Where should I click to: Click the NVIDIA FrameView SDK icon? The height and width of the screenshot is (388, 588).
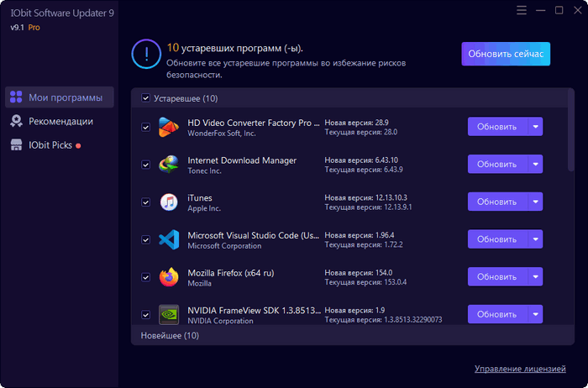(x=169, y=314)
